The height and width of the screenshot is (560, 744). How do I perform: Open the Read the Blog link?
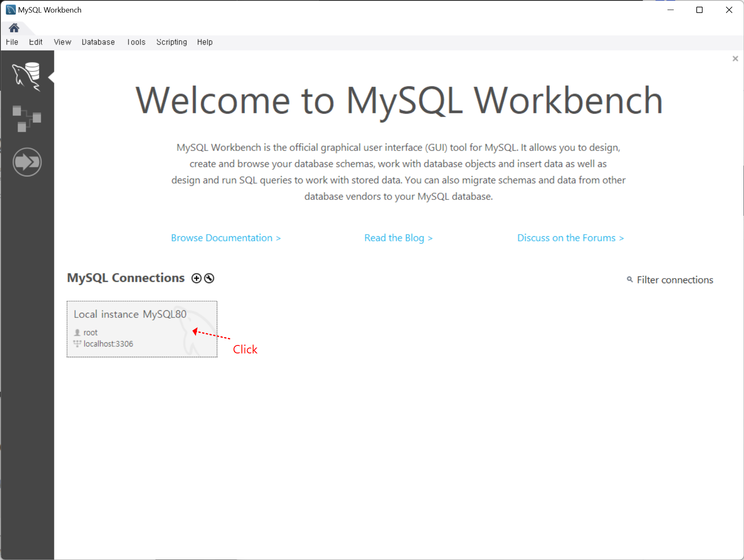(x=398, y=238)
